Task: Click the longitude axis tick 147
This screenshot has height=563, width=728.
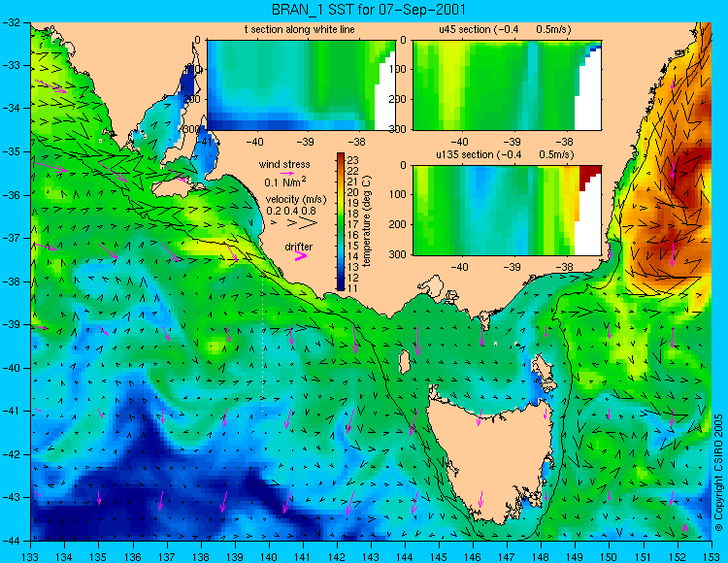Action: pos(507,557)
